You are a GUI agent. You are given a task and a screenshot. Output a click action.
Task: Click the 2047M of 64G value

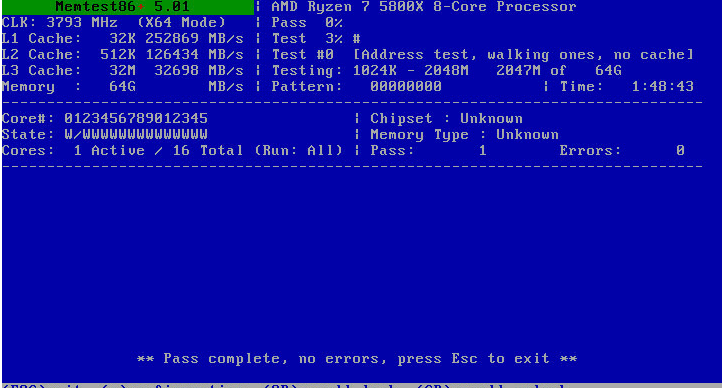tap(559, 70)
